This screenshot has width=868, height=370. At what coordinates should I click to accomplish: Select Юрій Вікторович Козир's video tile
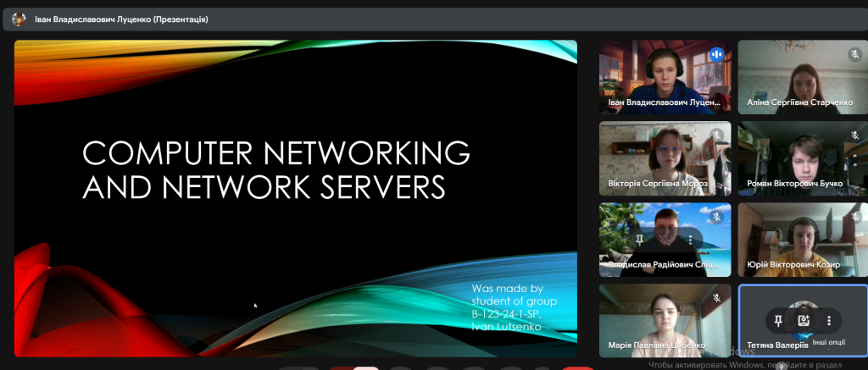[802, 239]
